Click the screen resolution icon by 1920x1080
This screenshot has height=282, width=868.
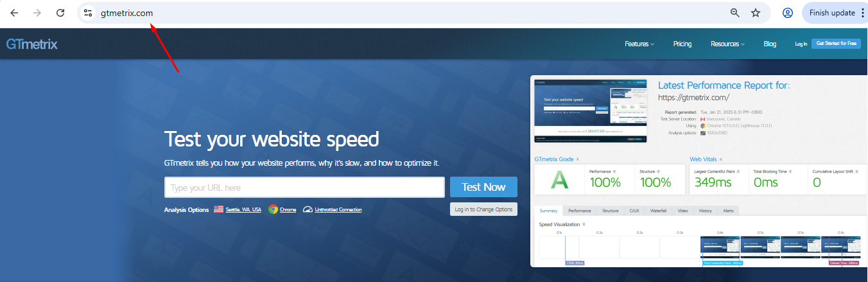click(x=703, y=133)
